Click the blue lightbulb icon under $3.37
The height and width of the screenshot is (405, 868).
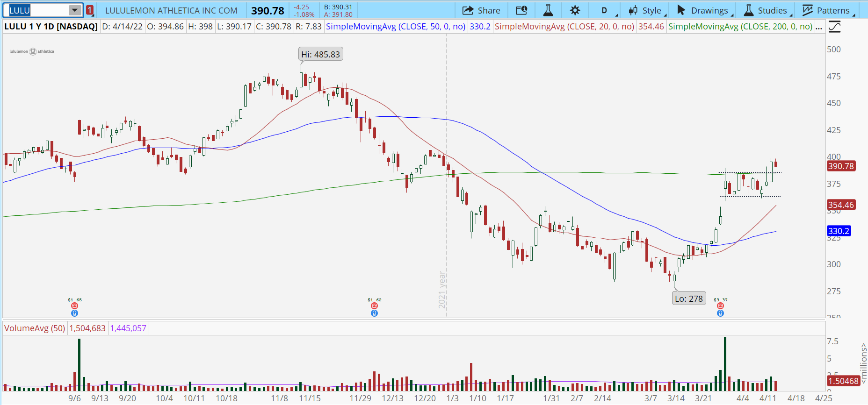point(720,313)
